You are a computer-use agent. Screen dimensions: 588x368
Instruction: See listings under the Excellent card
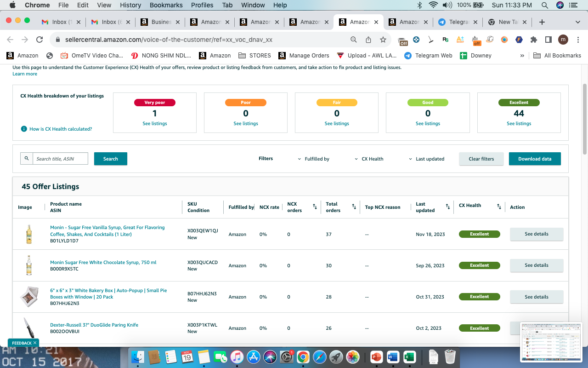[519, 123]
